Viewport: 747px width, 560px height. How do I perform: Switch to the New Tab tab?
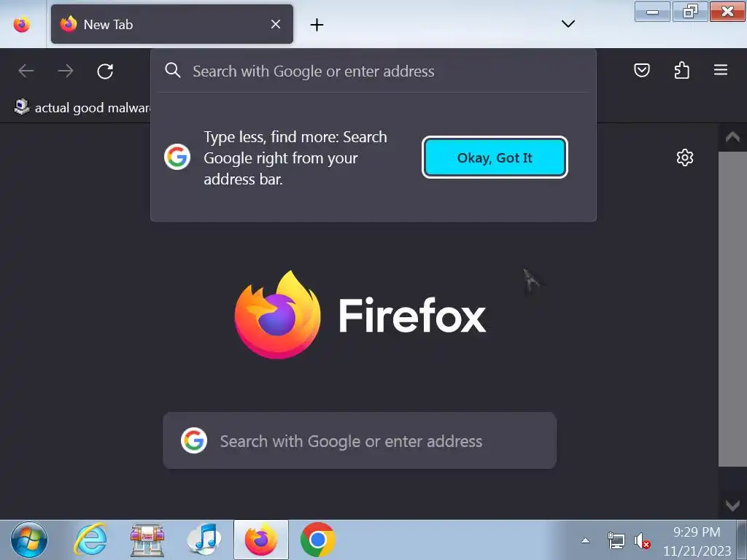tap(171, 24)
